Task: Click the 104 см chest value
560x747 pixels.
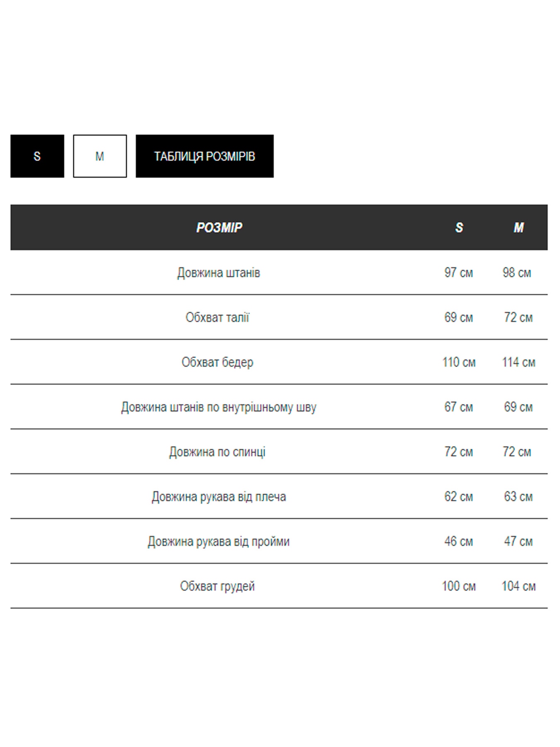Action: point(519,586)
